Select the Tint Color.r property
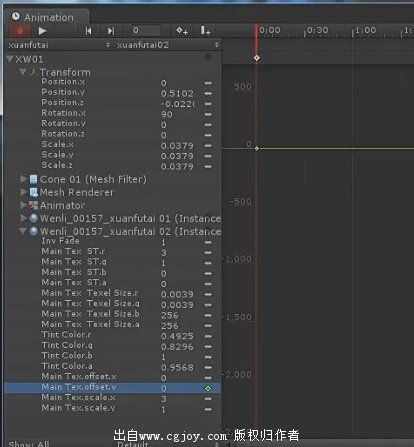 tap(66, 335)
